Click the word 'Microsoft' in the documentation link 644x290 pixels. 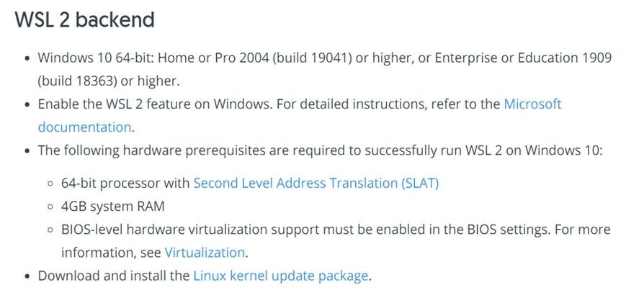[532, 104]
